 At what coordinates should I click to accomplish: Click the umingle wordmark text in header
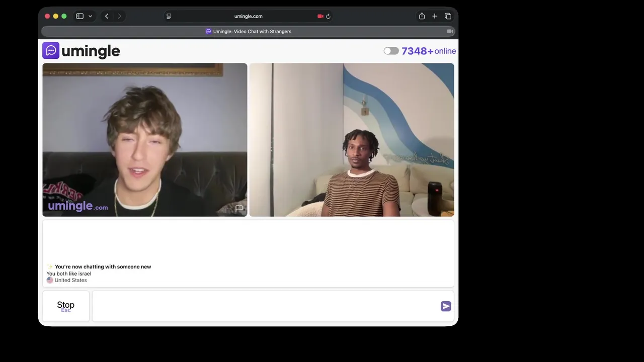(91, 51)
